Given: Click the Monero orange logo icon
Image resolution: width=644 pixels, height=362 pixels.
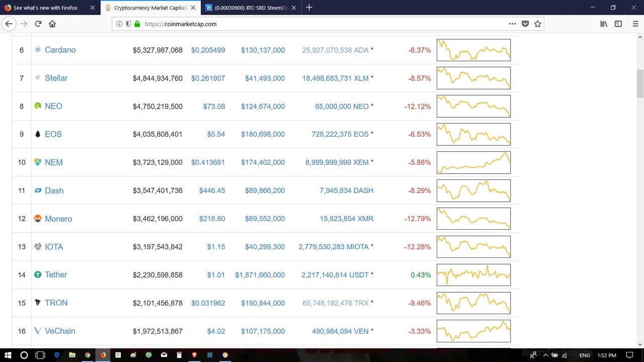Looking at the screenshot, I should click(x=37, y=219).
